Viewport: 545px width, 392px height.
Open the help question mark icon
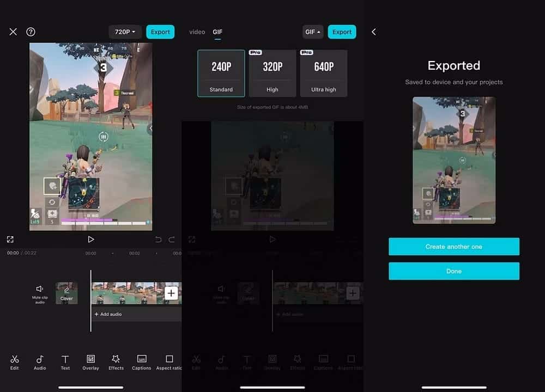31,32
